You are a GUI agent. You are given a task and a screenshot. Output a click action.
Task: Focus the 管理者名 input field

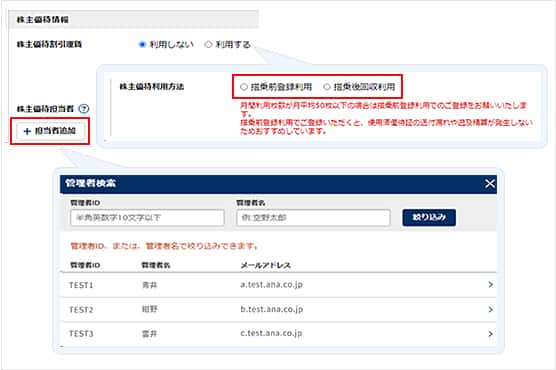click(x=313, y=217)
